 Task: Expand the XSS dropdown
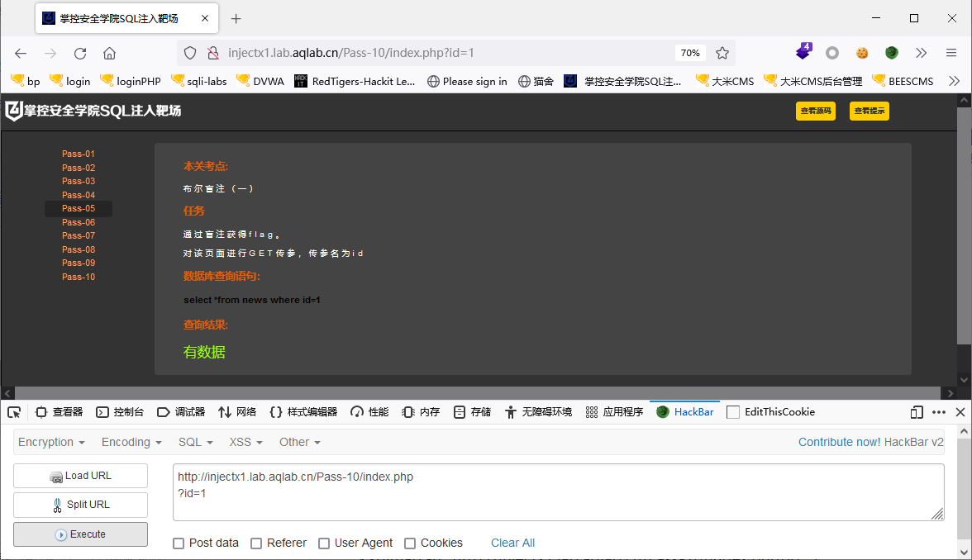click(x=246, y=443)
